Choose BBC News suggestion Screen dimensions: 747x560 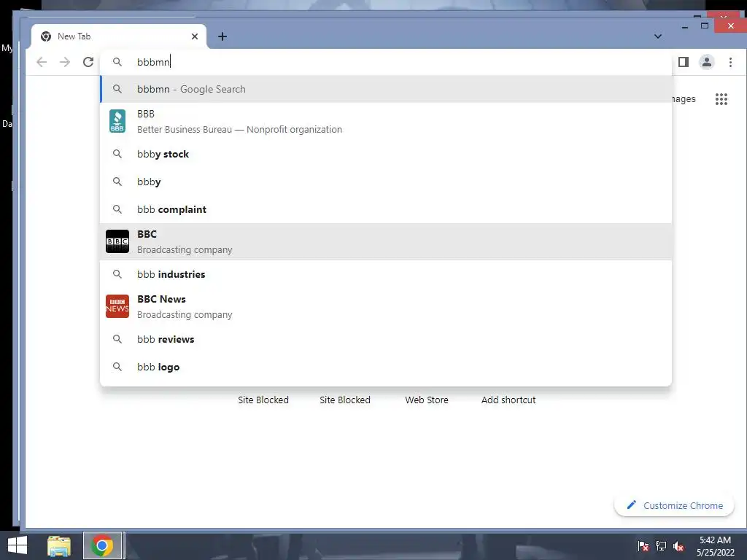point(386,307)
